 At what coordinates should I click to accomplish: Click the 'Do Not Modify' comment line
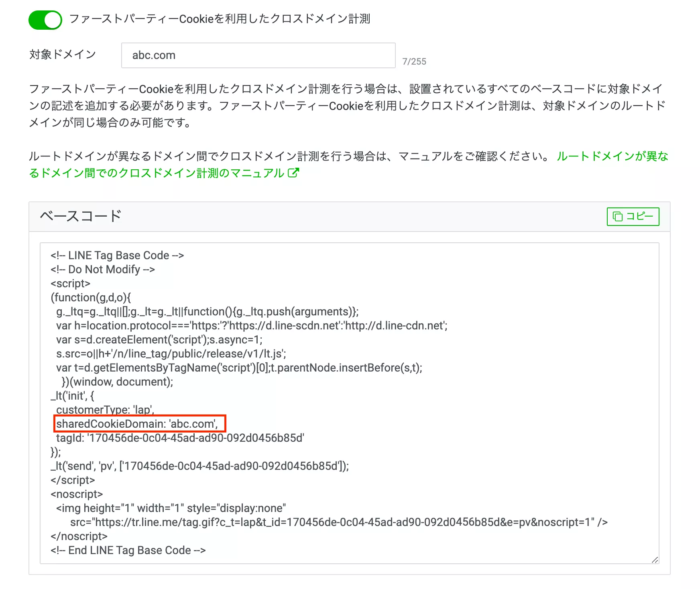[x=103, y=270]
